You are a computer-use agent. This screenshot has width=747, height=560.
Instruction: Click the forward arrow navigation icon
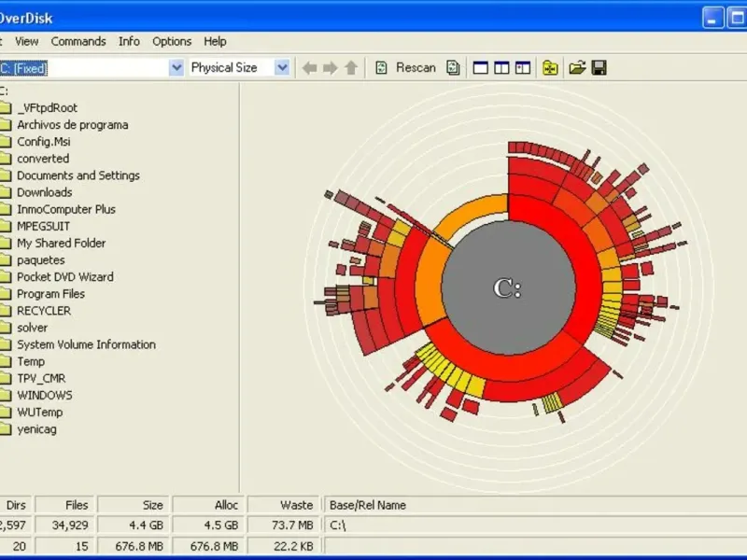[x=330, y=67]
